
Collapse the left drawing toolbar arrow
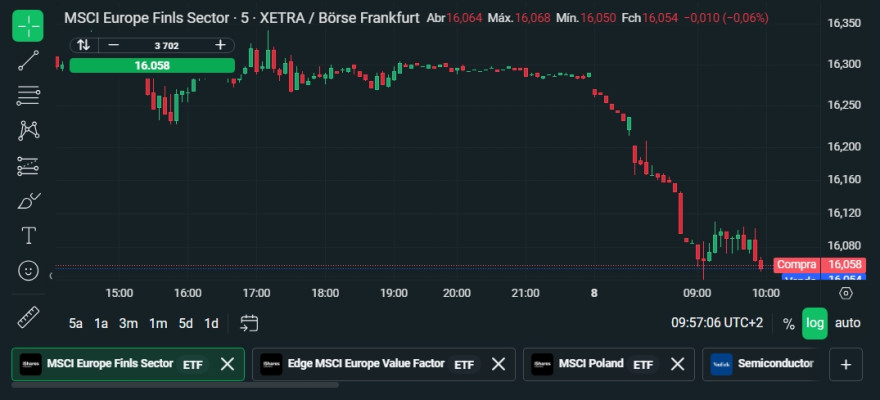pyautogui.click(x=51, y=275)
